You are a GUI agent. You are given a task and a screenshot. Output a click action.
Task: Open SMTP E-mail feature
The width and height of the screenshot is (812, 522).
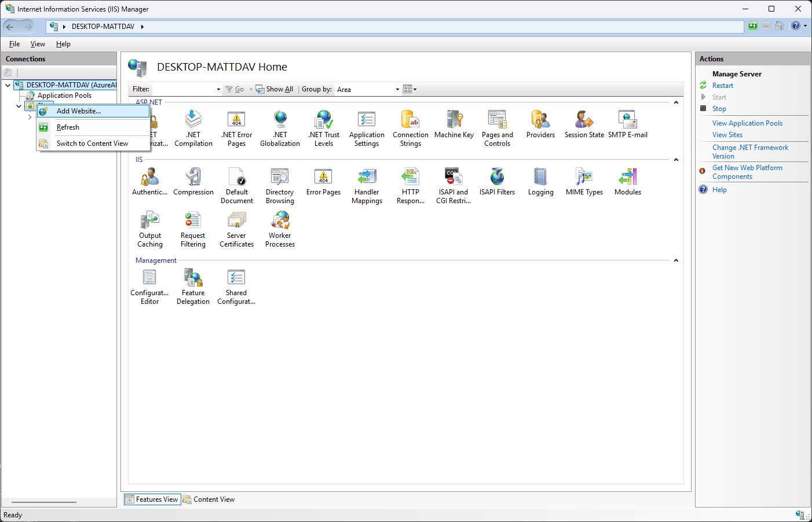tap(628, 124)
